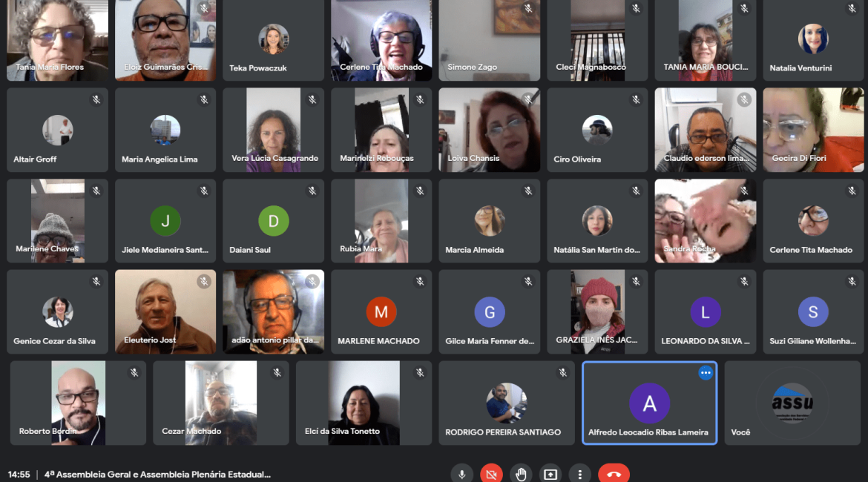
Task: Select Eleuterio Jost's video tile
Action: 165,311
